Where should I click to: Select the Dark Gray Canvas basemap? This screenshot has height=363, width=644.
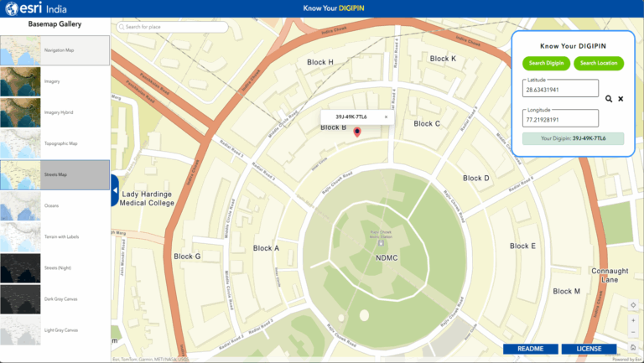pos(55,299)
